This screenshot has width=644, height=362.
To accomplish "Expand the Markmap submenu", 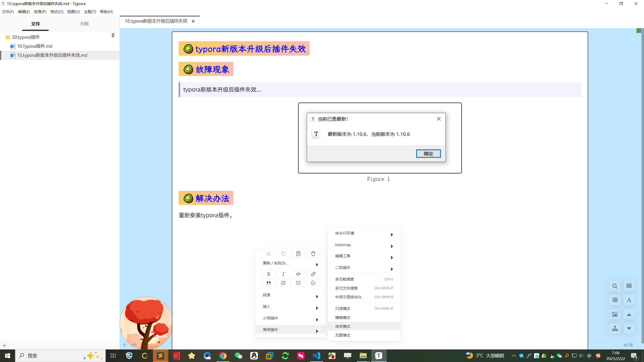I will [x=364, y=245].
